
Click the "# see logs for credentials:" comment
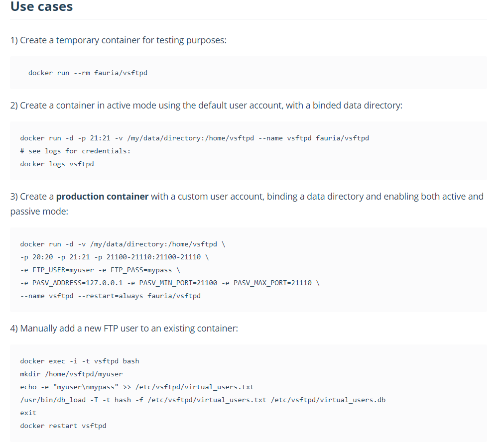(x=75, y=151)
